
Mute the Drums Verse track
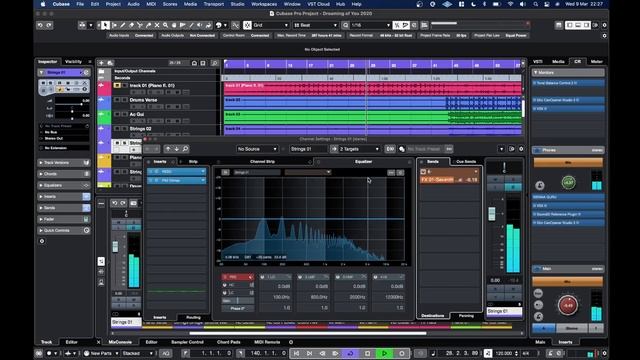[x=117, y=100]
